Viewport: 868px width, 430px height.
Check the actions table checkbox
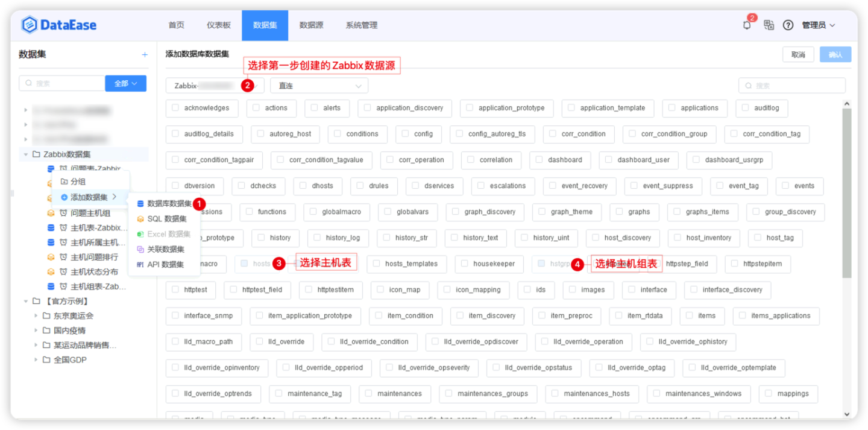point(256,108)
